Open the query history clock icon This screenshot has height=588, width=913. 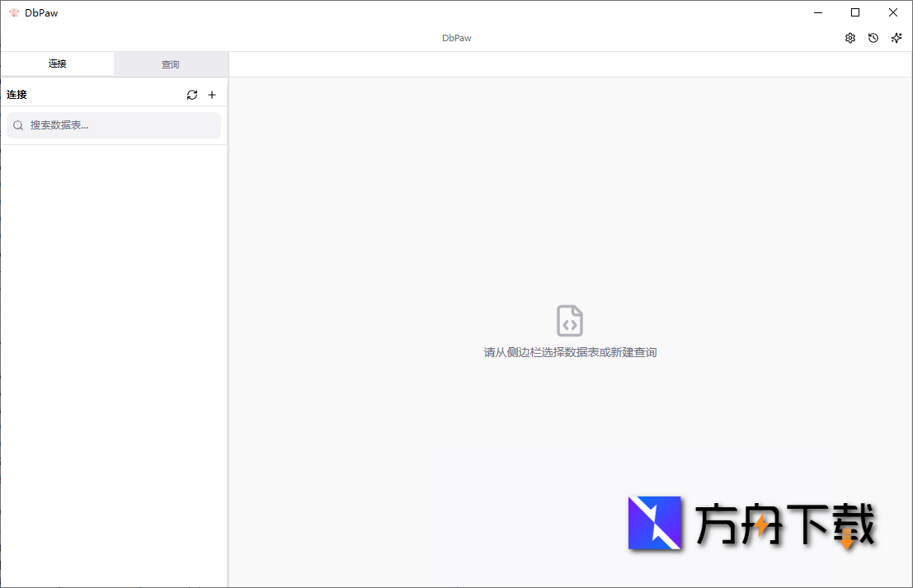[x=873, y=37]
